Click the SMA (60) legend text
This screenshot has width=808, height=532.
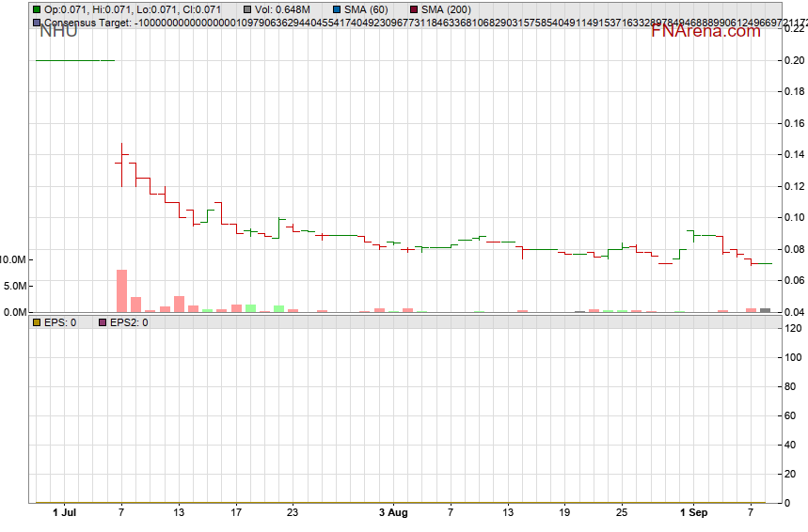pyautogui.click(x=366, y=9)
